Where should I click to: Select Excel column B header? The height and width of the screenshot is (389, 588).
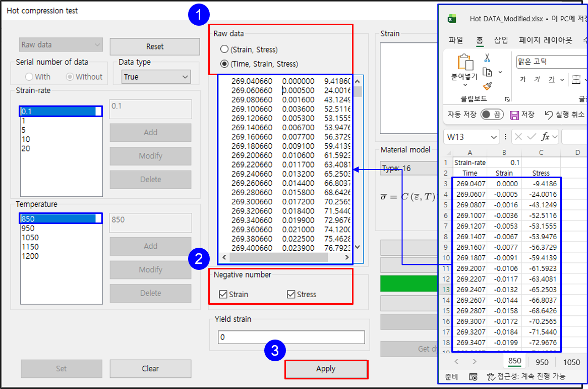coord(504,152)
